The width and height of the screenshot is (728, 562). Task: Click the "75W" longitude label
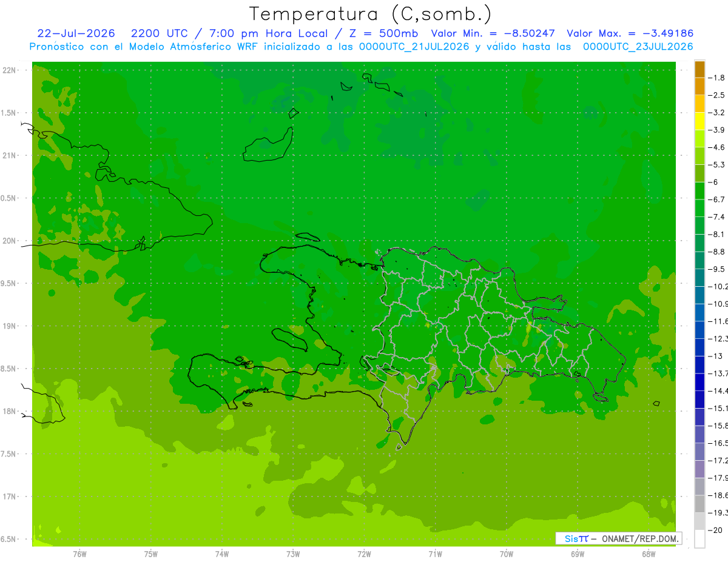click(x=151, y=554)
